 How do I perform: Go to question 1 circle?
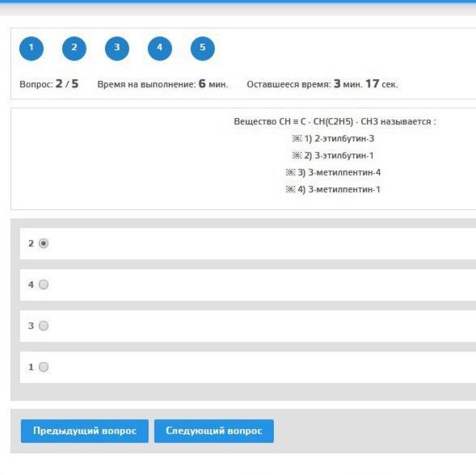32,48
